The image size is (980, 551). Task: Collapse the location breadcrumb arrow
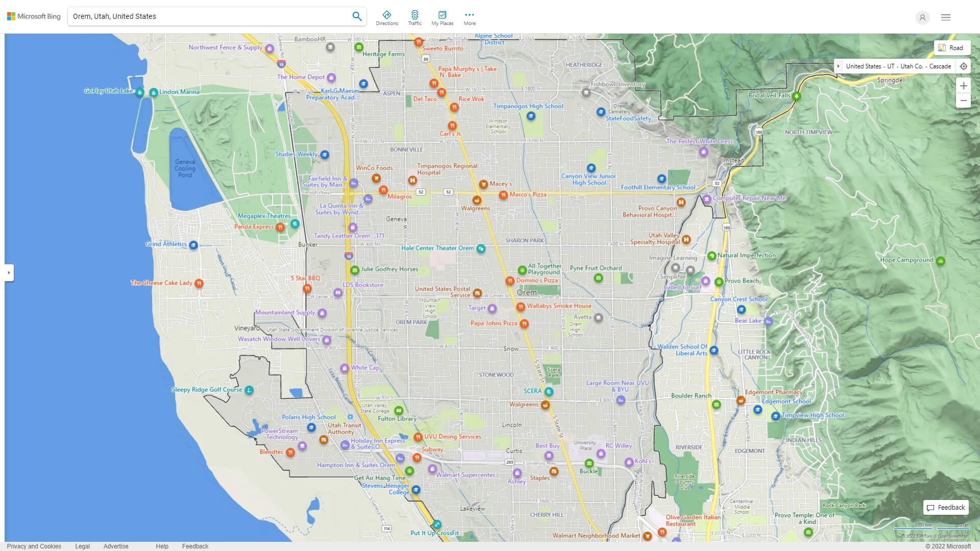click(838, 66)
